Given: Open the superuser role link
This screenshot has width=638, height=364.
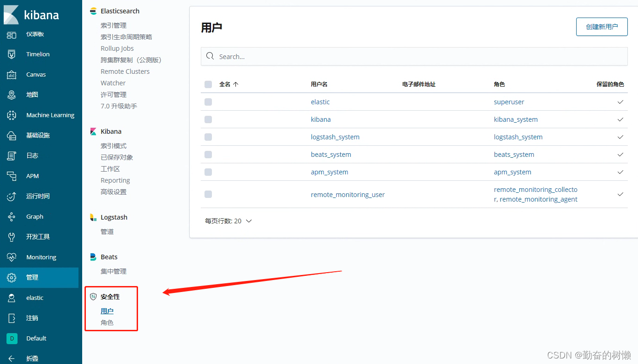Looking at the screenshot, I should [x=509, y=102].
